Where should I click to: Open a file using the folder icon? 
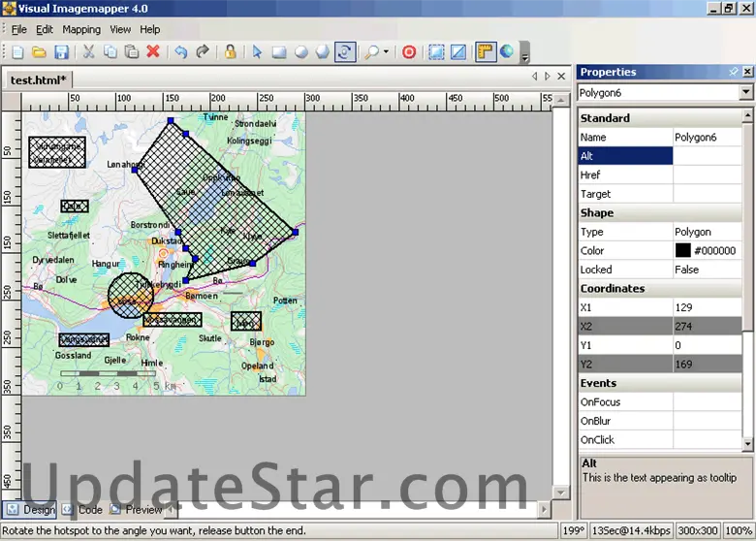click(x=39, y=52)
